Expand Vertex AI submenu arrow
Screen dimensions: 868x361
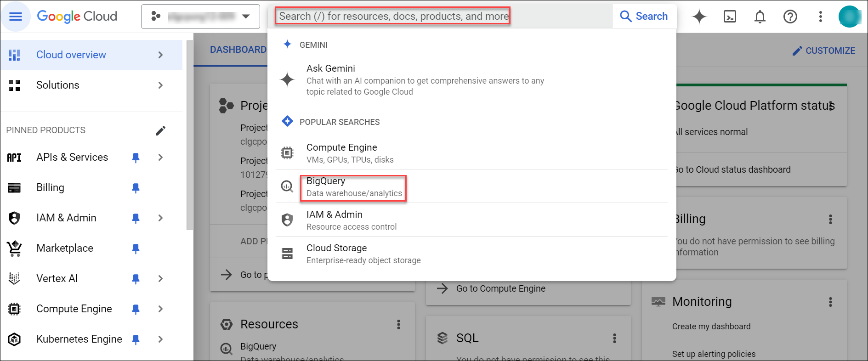click(160, 278)
